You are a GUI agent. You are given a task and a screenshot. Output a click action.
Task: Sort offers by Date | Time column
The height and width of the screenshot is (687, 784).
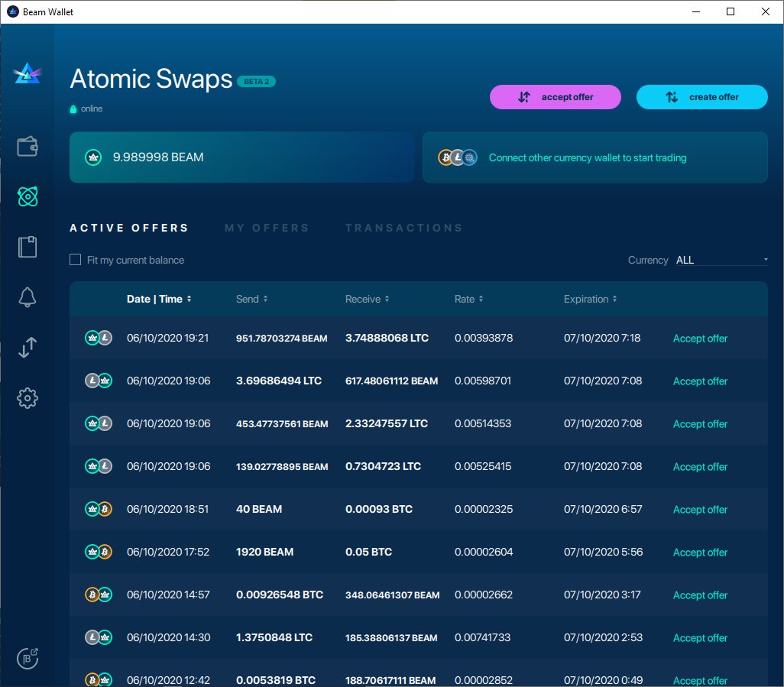click(x=158, y=299)
